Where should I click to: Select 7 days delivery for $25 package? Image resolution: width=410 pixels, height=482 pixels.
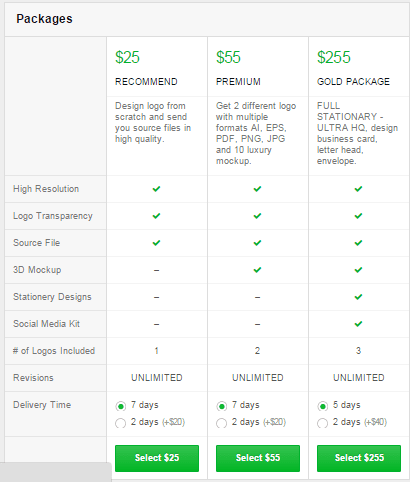(x=121, y=406)
